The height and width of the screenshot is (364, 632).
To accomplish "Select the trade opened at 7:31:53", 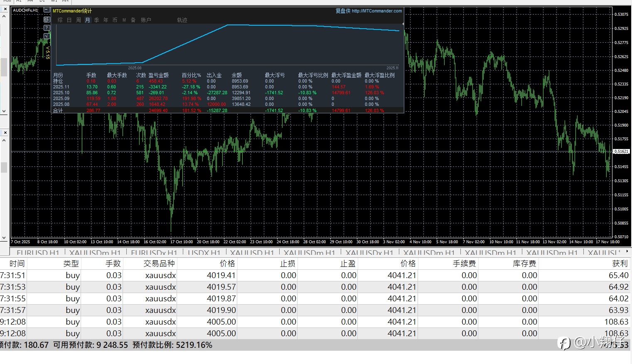I will coord(316,287).
